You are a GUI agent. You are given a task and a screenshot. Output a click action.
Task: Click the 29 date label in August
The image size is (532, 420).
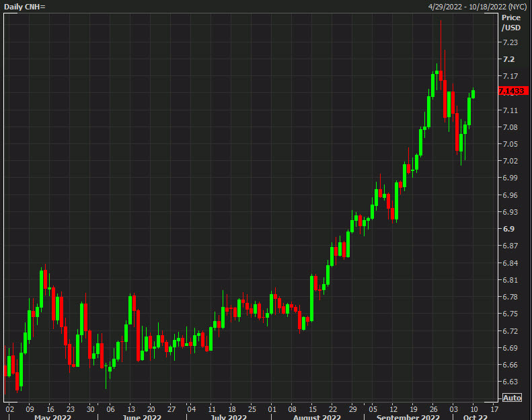(x=353, y=409)
